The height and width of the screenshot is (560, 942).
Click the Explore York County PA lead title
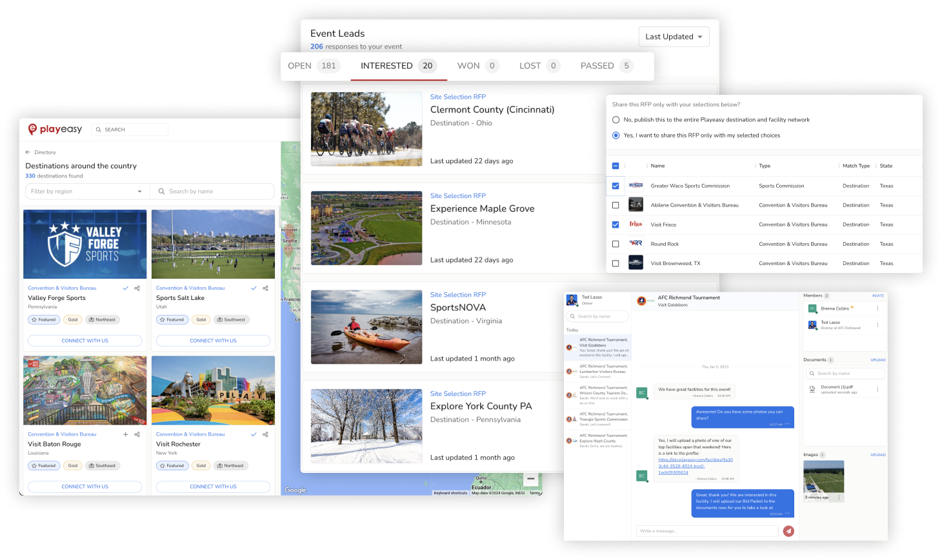coord(481,406)
